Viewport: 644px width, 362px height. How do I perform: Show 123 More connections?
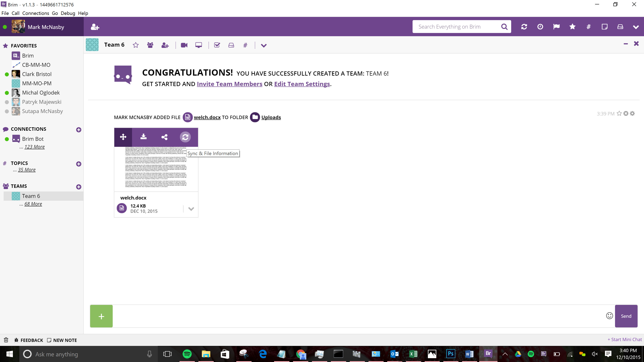(34, 147)
